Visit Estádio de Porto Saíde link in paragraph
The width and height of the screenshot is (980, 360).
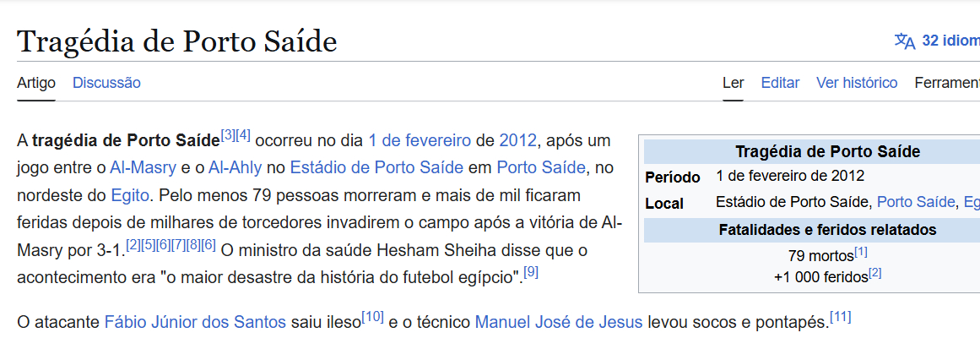pyautogui.click(x=376, y=167)
